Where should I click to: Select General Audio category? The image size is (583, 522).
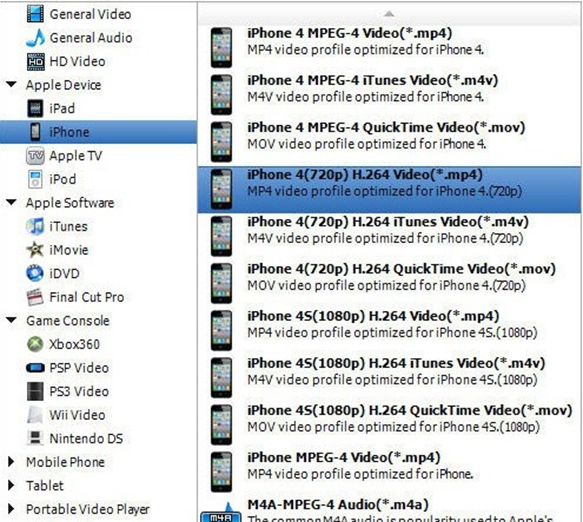(x=91, y=38)
